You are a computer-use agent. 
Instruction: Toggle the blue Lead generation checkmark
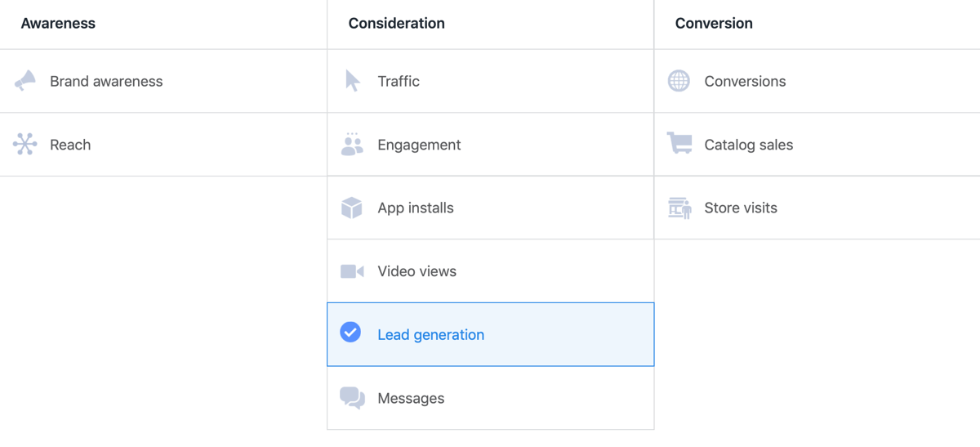click(x=350, y=333)
